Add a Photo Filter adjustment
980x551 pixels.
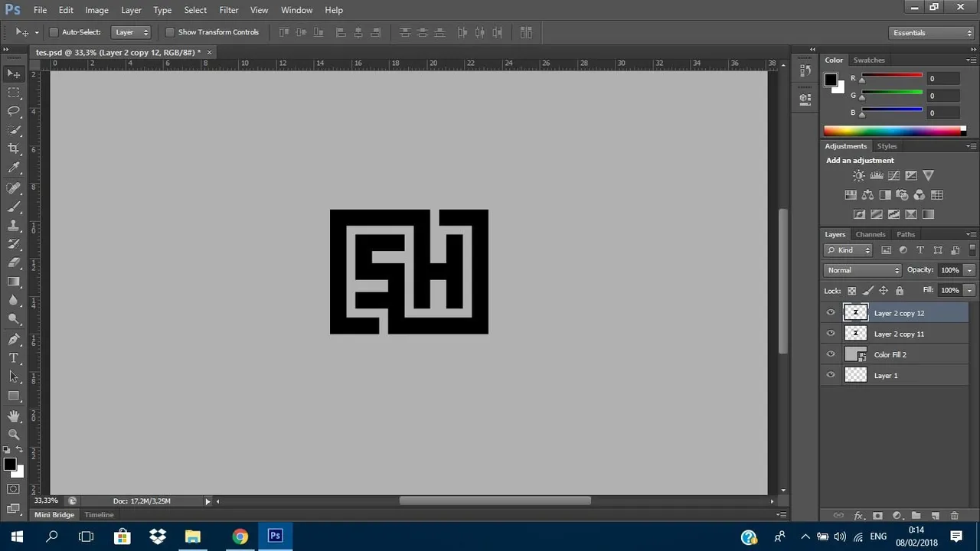[x=902, y=195]
